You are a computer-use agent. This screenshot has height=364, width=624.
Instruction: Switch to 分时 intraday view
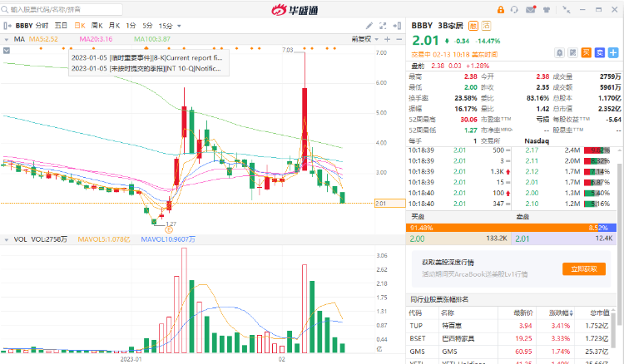(42, 26)
